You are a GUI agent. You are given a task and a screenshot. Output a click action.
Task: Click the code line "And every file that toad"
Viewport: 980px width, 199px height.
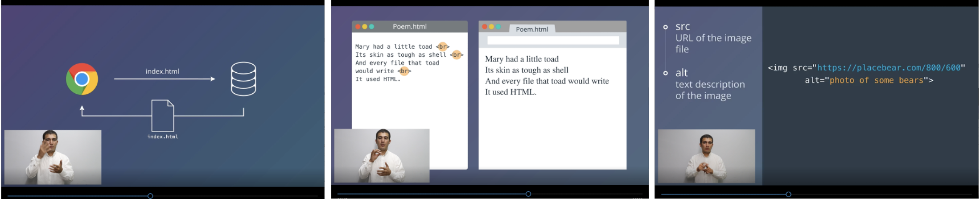pos(397,63)
